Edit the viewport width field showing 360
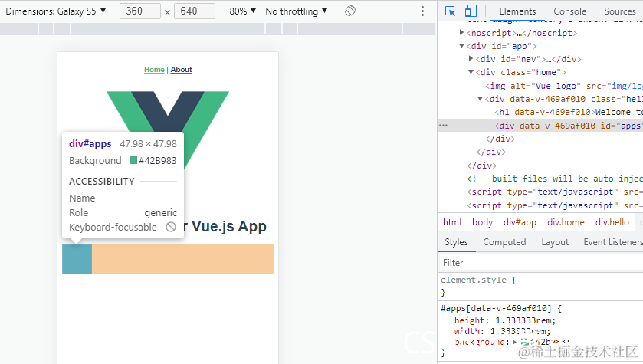 139,11
